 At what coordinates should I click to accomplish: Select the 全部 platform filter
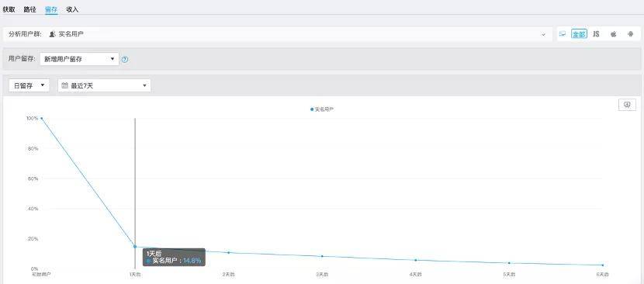[x=579, y=34]
